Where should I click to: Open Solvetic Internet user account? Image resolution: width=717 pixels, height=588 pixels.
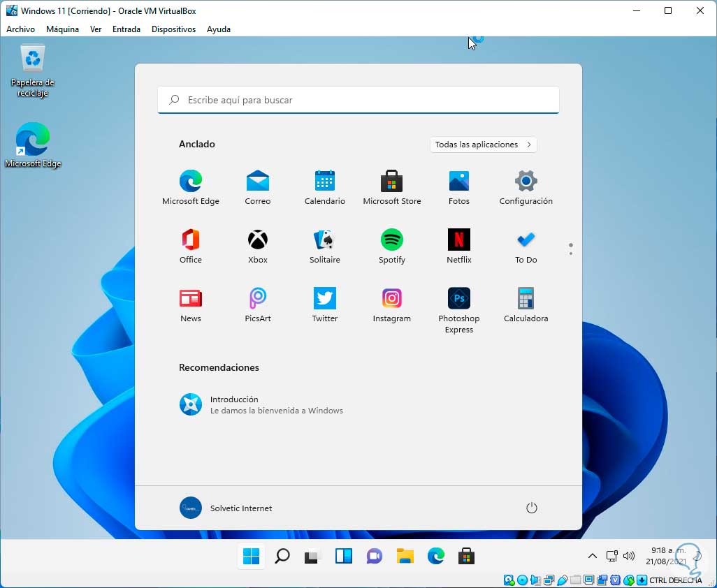pos(226,508)
